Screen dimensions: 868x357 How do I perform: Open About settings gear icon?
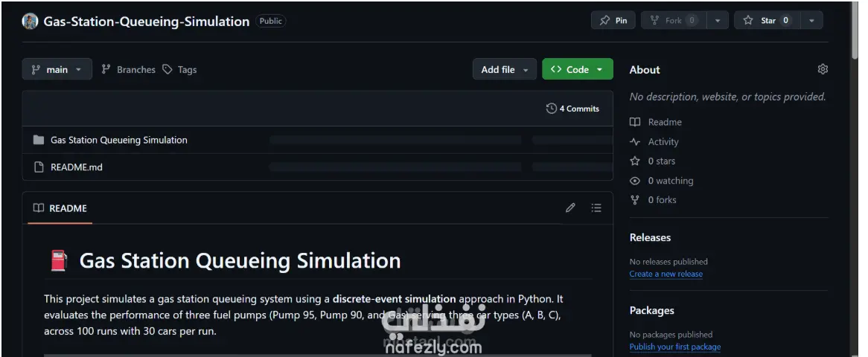pyautogui.click(x=823, y=69)
